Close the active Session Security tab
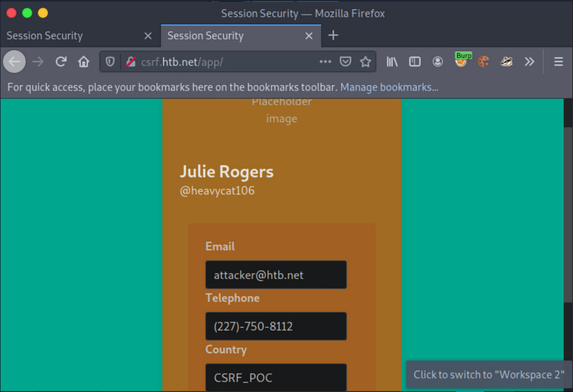This screenshot has height=392, width=573. [x=309, y=36]
